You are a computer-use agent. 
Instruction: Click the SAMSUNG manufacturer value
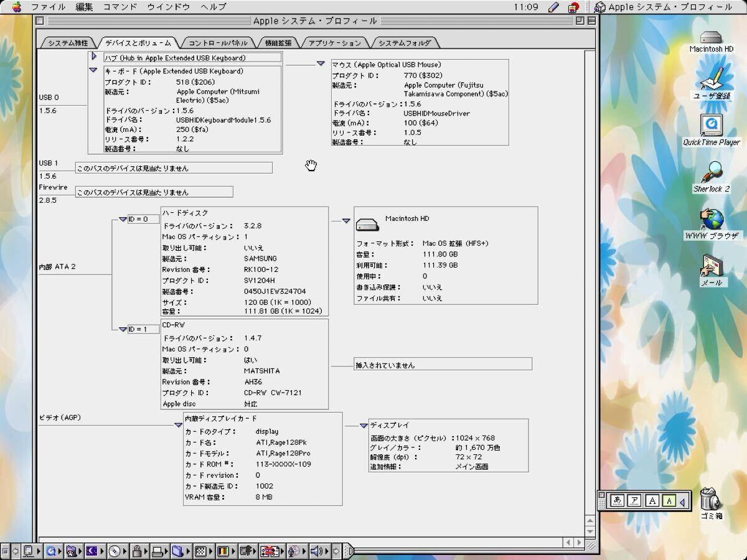(x=260, y=259)
